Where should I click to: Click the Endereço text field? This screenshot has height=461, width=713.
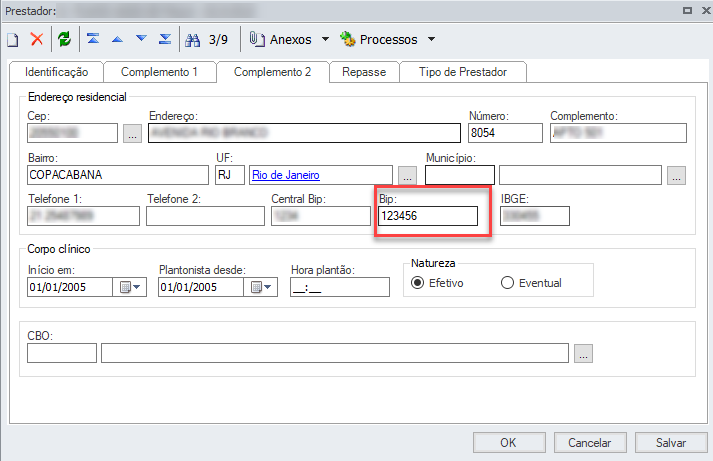pyautogui.click(x=304, y=133)
